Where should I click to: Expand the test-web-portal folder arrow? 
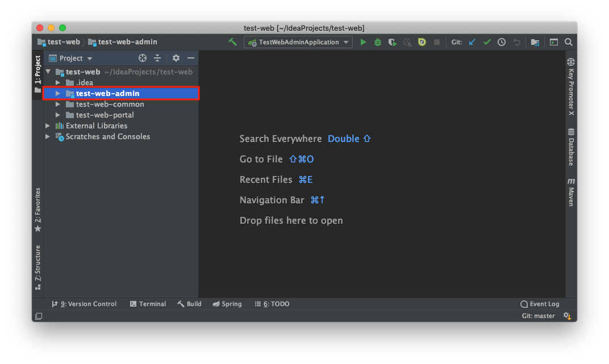tap(58, 115)
